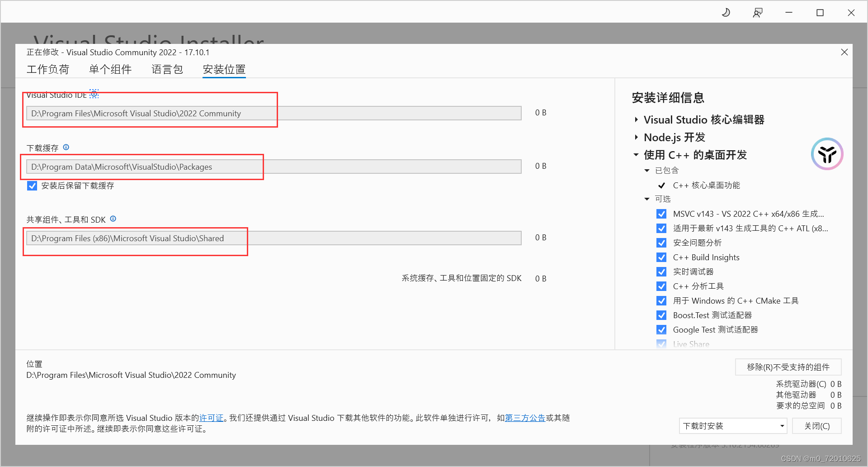The image size is (868, 467).
Task: Click the 系统缓存、工具和位置固定的 SDK label
Action: click(x=462, y=278)
